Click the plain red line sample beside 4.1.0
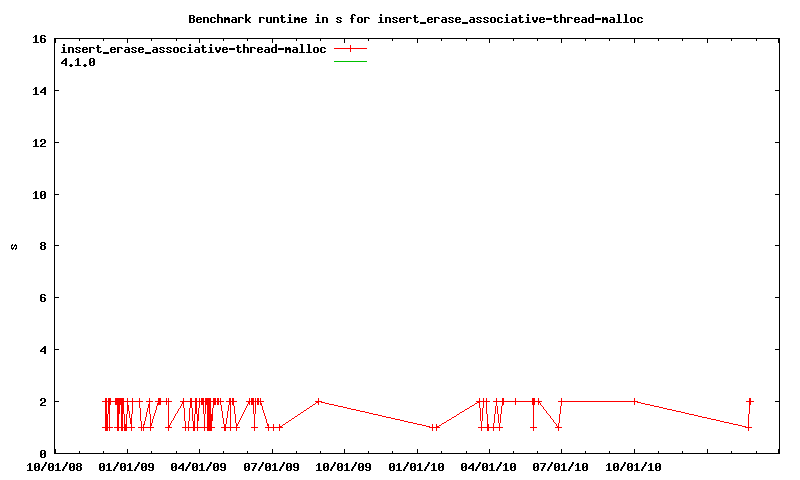This screenshot has width=800, height=480. coord(351,62)
